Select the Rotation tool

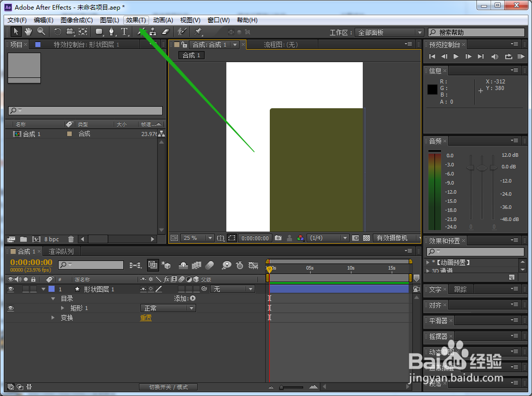(58, 32)
